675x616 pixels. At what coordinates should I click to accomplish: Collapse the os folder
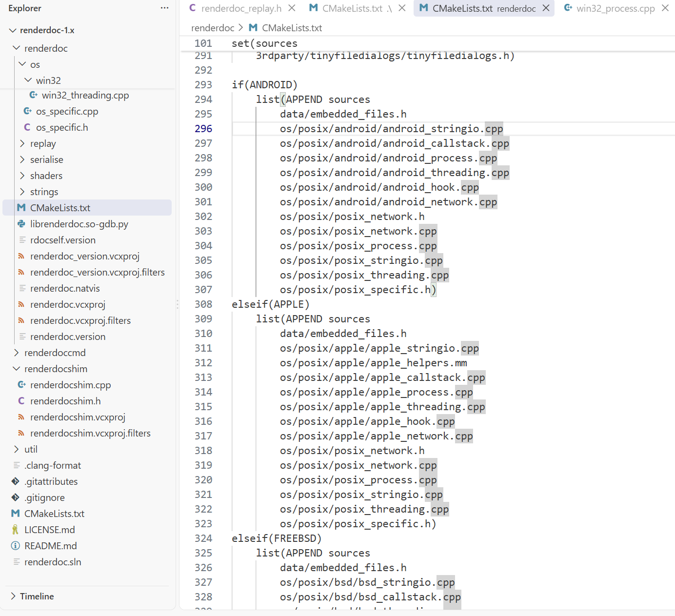[22, 64]
